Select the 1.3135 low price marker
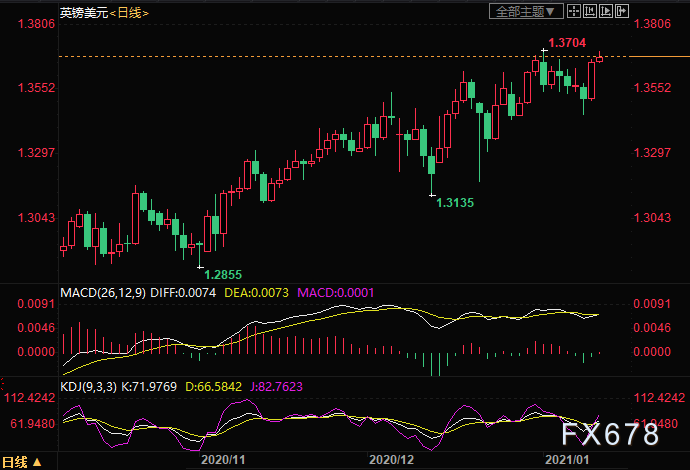Image resolution: width=690 pixels, height=470 pixels. (x=455, y=202)
